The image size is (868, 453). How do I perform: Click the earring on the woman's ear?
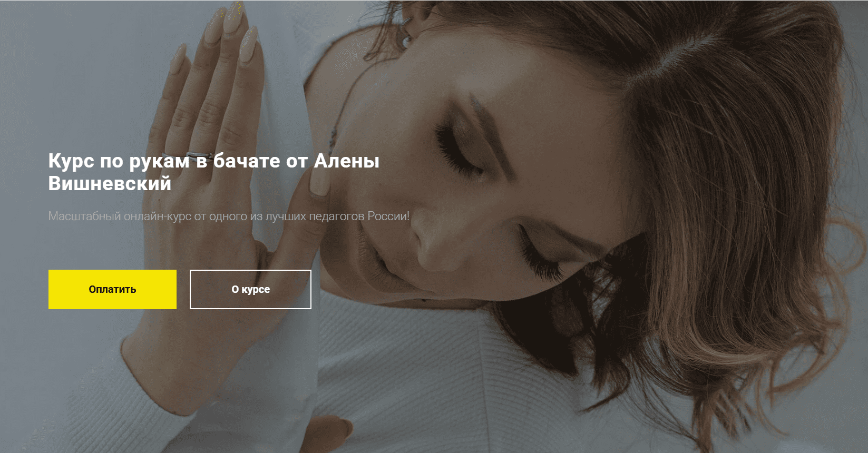pyautogui.click(x=406, y=41)
